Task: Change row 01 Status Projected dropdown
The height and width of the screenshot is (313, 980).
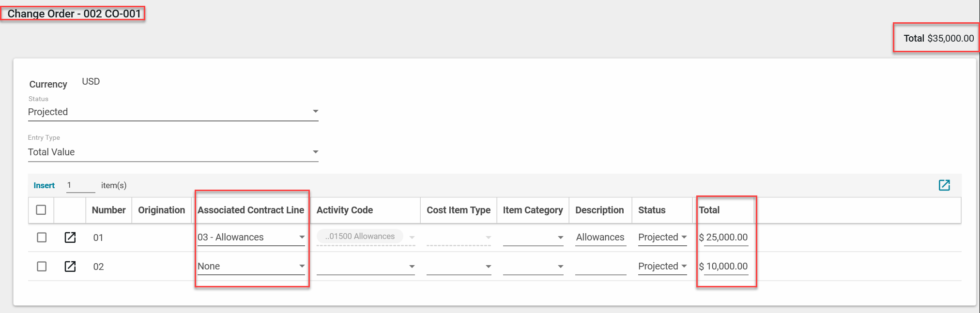Action: tap(662, 237)
